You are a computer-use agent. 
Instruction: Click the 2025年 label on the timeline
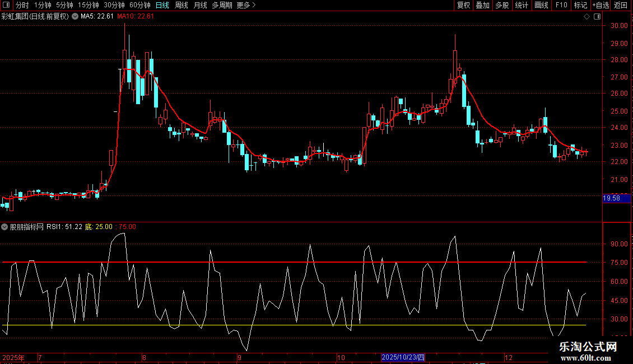(13, 357)
